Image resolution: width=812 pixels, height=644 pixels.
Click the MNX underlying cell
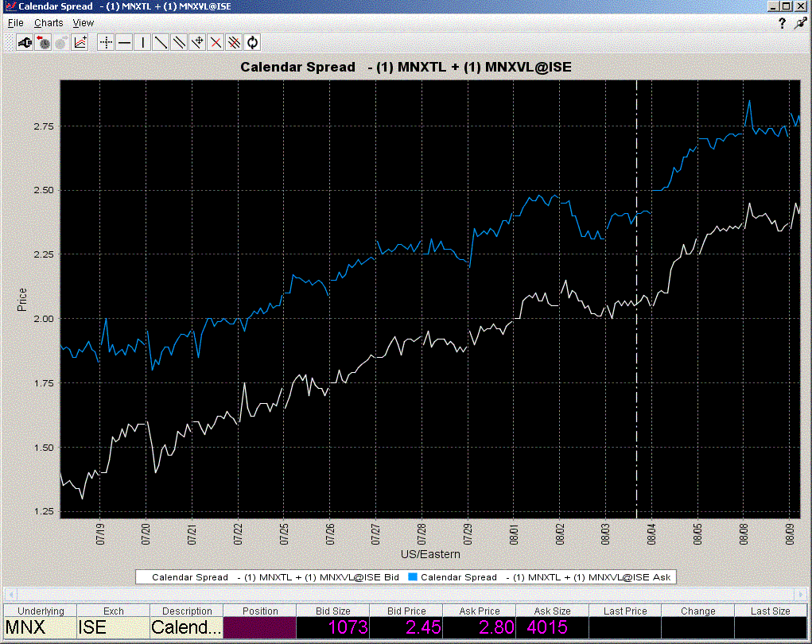[41, 628]
